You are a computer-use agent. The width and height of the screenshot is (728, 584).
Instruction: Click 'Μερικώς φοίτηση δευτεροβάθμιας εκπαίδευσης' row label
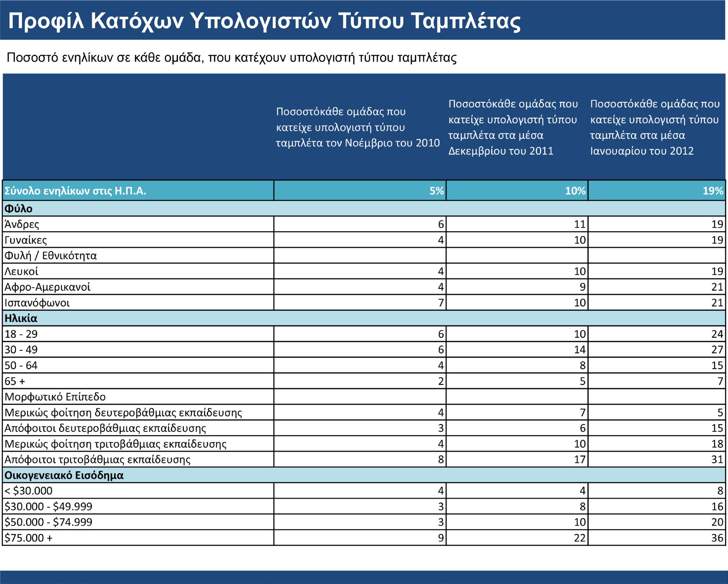(123, 413)
